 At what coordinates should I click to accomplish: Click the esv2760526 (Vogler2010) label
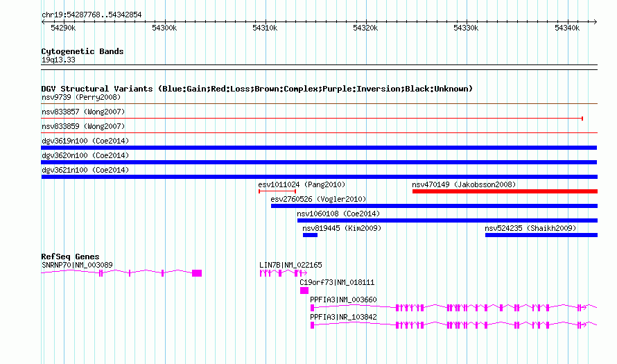(x=318, y=199)
